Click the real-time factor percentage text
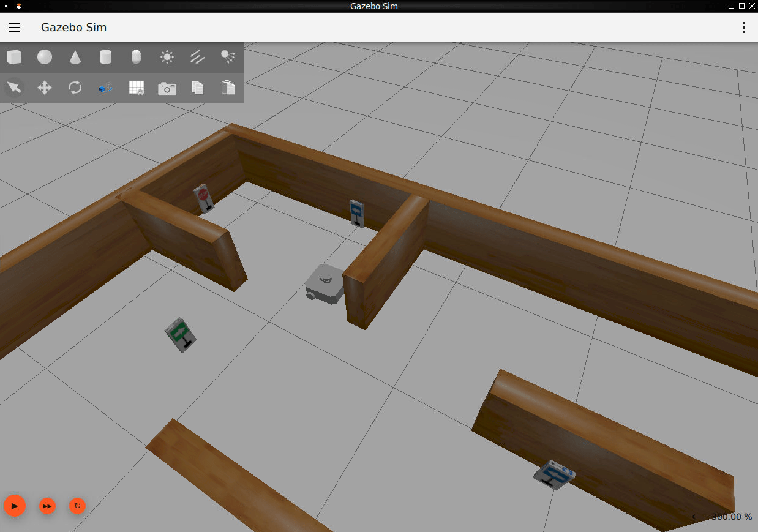 pyautogui.click(x=732, y=517)
